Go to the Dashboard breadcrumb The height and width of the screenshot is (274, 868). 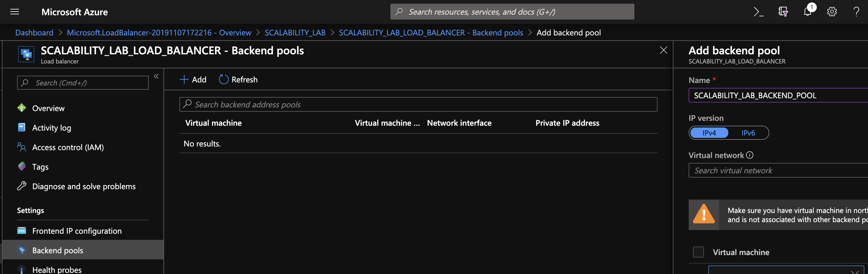34,33
